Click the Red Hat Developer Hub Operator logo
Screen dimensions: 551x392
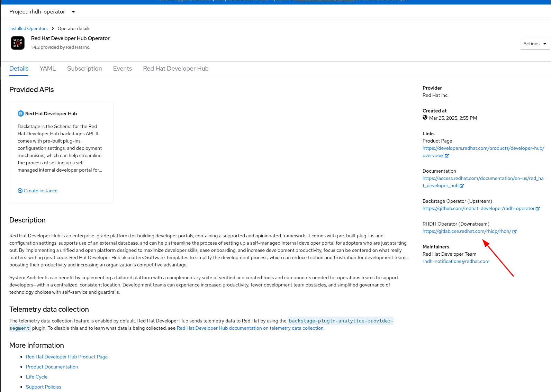pos(18,43)
